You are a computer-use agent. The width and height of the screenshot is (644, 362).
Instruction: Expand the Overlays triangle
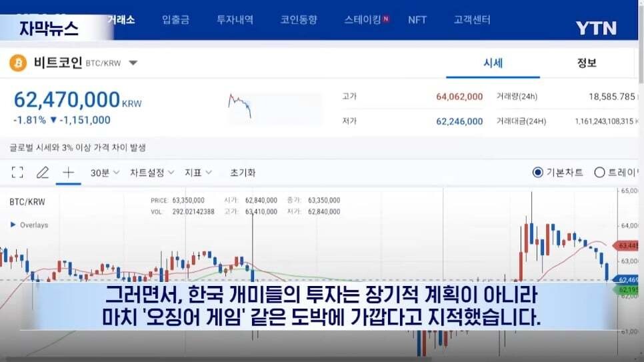pyautogui.click(x=13, y=225)
